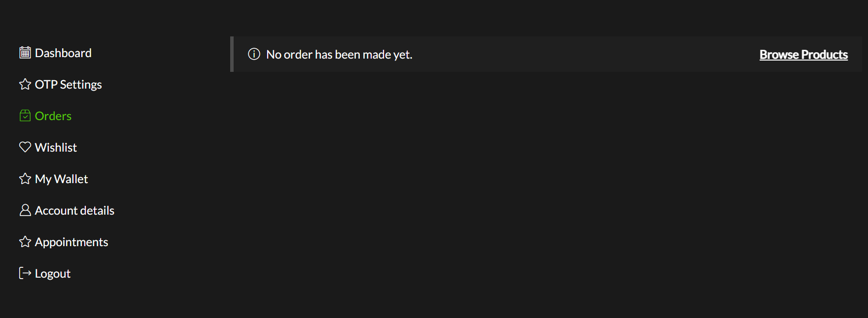Screen dimensions: 868x318
Task: Open the Dashboard section
Action: click(63, 53)
